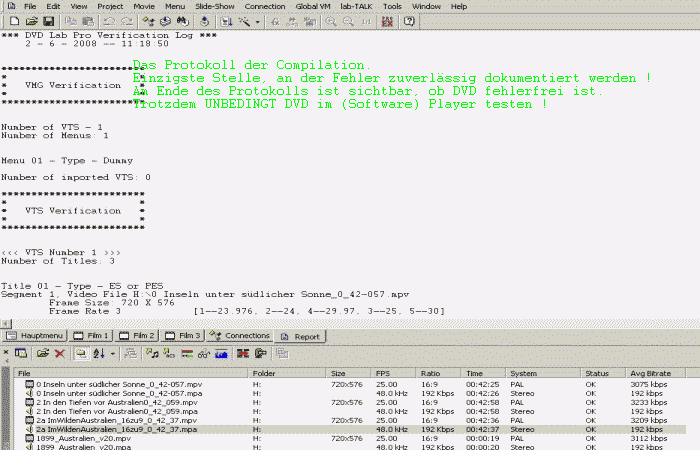Open the Slide-Show menu
Screen dimensions: 700x450
(x=215, y=6)
